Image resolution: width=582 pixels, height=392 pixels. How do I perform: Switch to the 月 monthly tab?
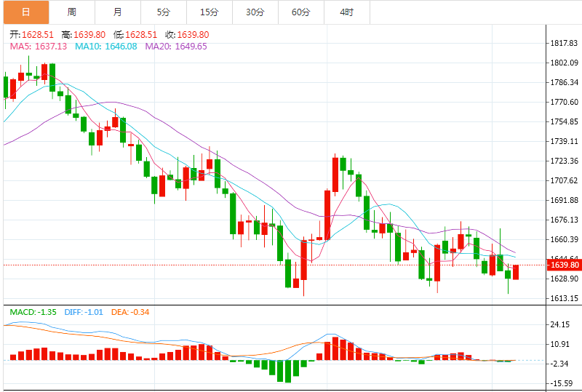pyautogui.click(x=118, y=12)
